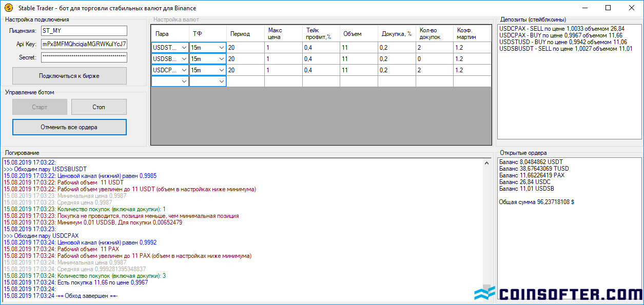The image size is (644, 305).
Task: Click log line '>>> Обходим пару USDSBUSDT'
Action: click(45, 169)
